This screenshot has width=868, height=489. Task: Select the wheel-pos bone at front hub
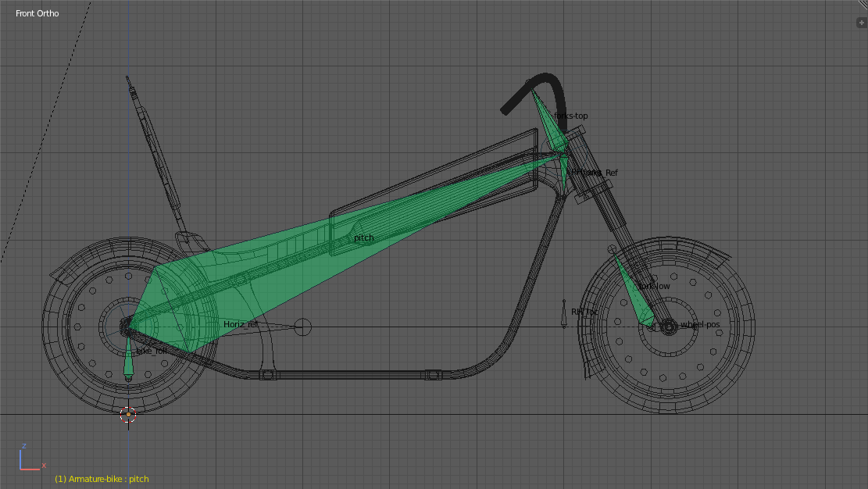tap(669, 326)
